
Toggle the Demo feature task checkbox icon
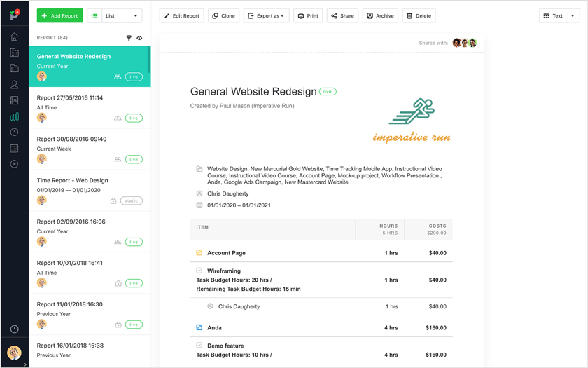pyautogui.click(x=199, y=346)
